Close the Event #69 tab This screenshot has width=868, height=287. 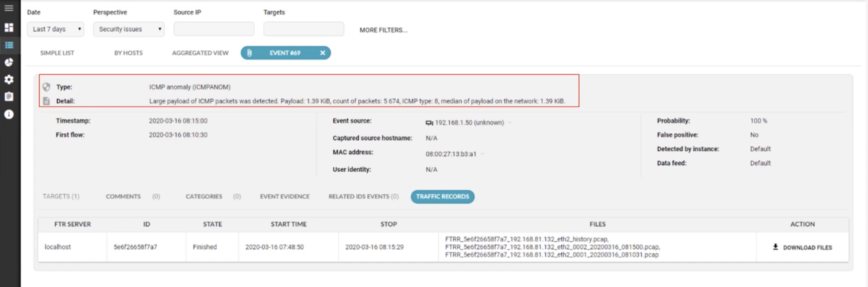coord(322,53)
